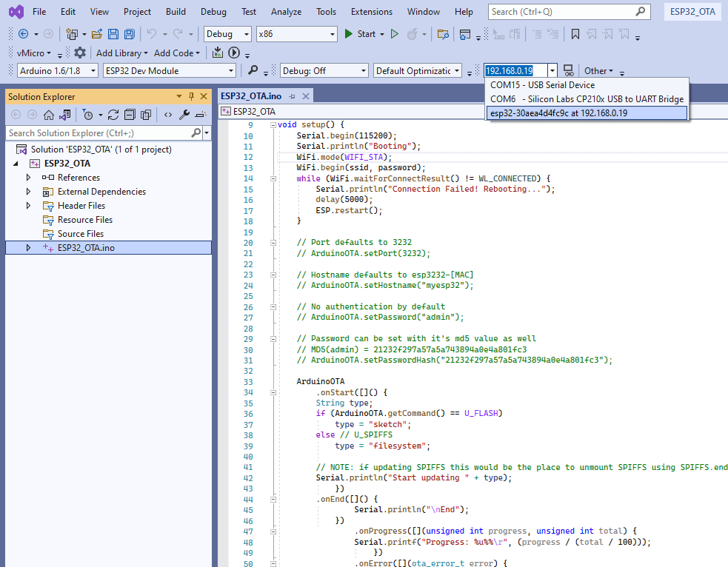Click Pending Changes Filter clock icon
The width and height of the screenshot is (728, 567).
[87, 115]
